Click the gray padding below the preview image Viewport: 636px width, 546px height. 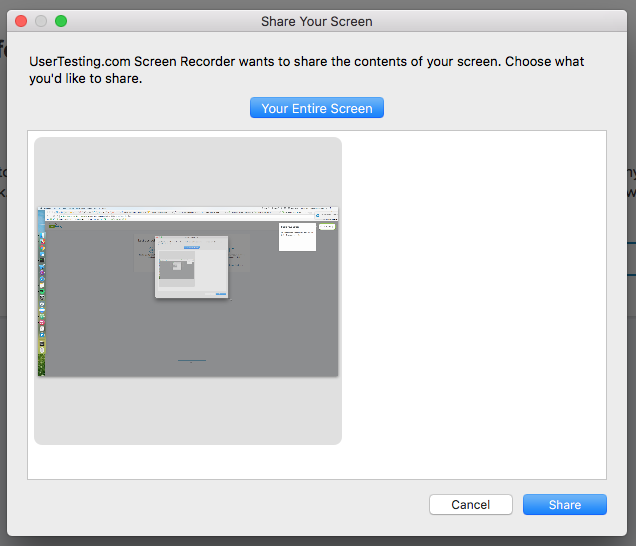[188, 410]
